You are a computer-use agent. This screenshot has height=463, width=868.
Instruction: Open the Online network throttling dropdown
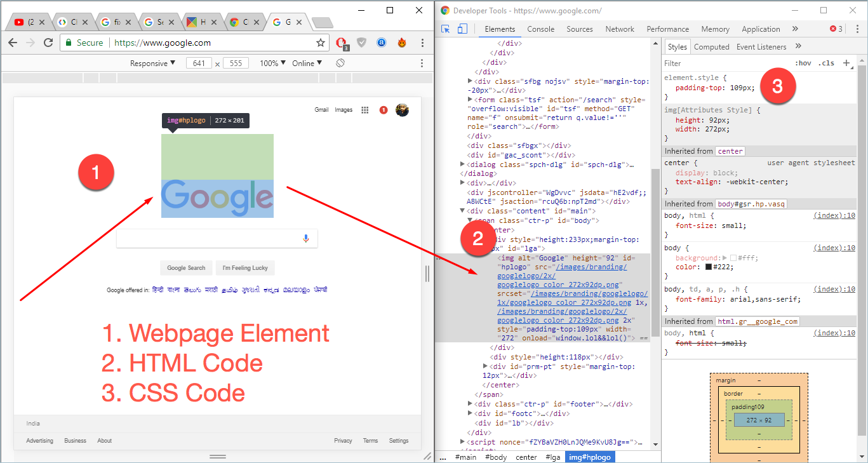point(307,63)
